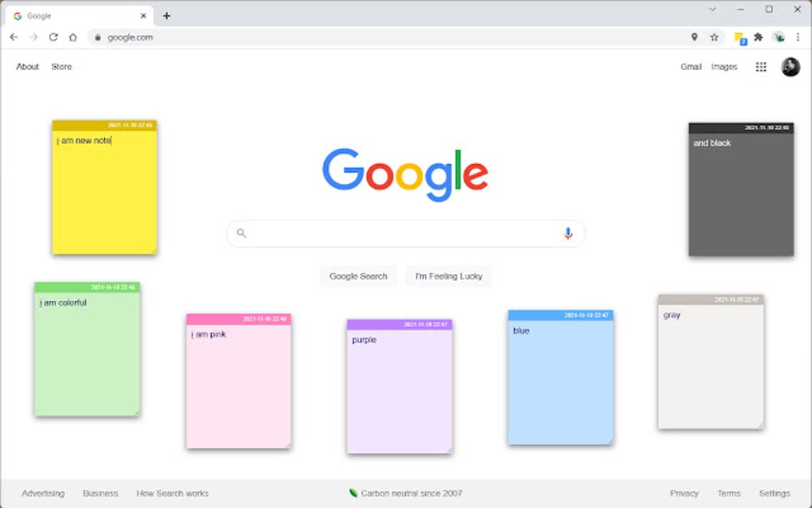Viewport: 812px width, 508px height.
Task: Open the Images link
Action: point(724,67)
